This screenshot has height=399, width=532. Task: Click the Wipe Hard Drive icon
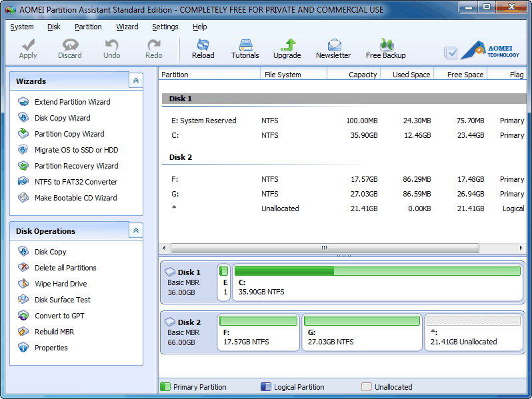pyautogui.click(x=23, y=283)
